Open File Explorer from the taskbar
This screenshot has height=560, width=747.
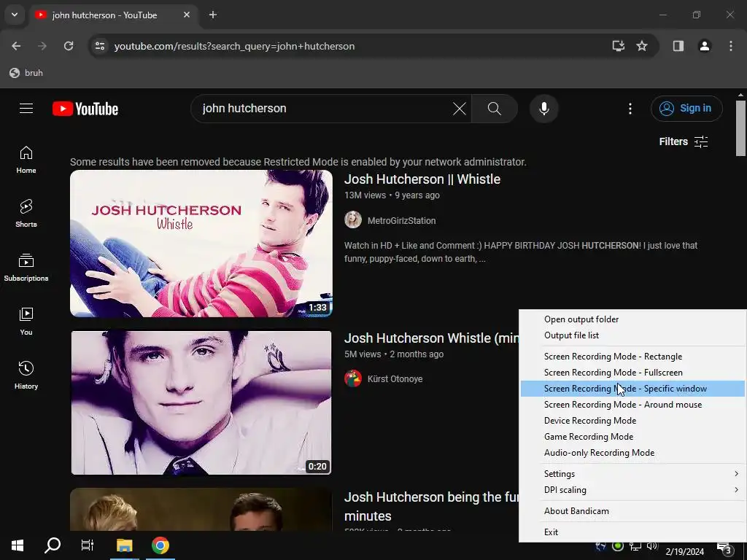124,545
